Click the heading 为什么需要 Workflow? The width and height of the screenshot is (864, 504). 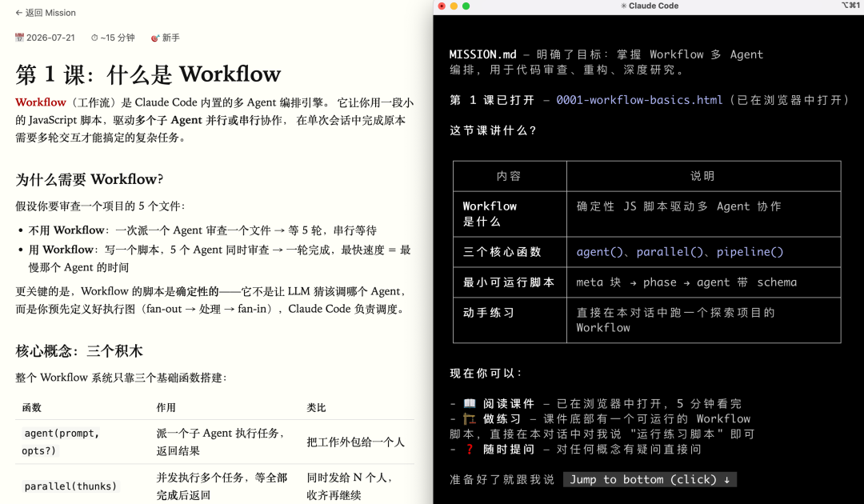pos(90,179)
